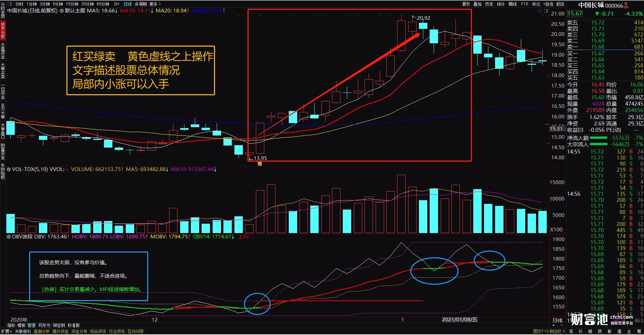Select 势 trend tab in quote panel

pos(600,331)
